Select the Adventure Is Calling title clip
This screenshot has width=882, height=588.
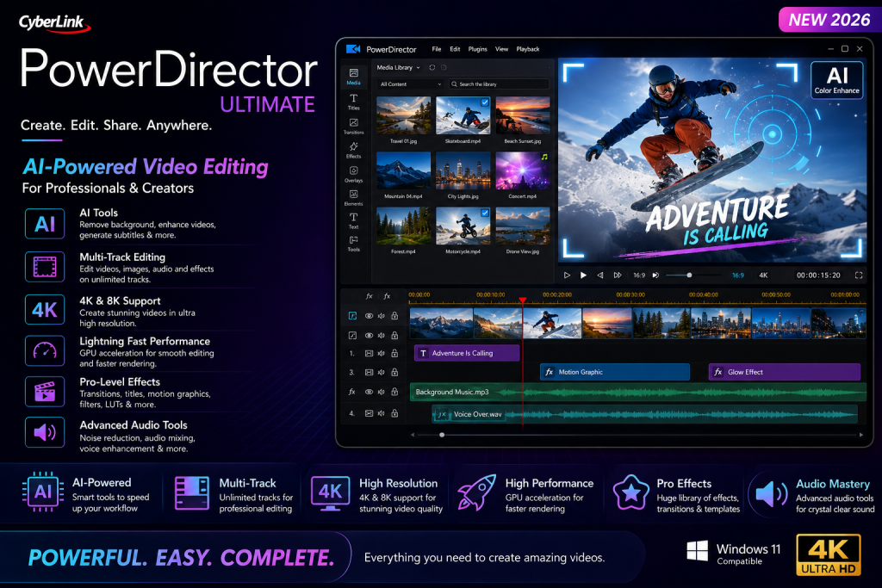pos(467,353)
